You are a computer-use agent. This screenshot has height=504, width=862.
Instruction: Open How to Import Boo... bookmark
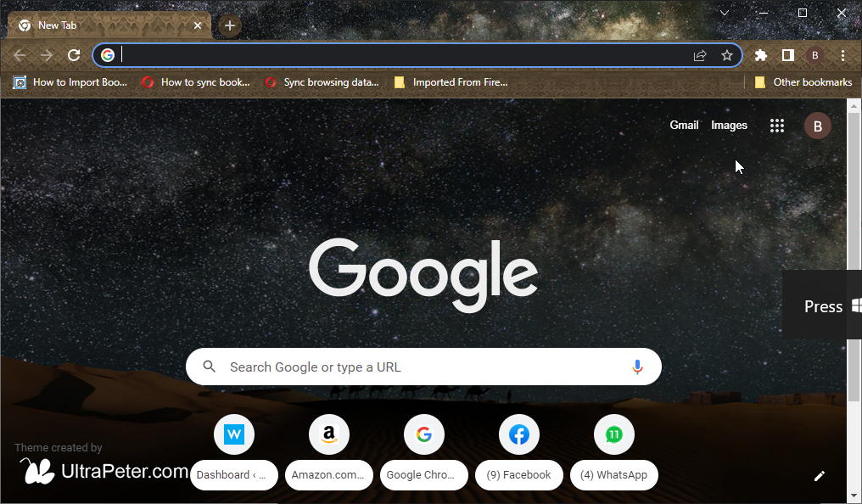click(70, 82)
